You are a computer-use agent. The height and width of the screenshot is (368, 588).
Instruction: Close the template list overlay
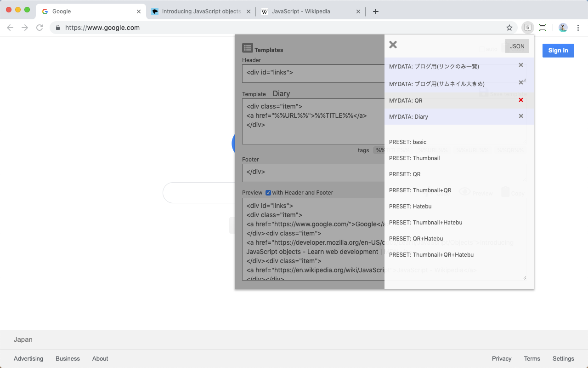[393, 45]
